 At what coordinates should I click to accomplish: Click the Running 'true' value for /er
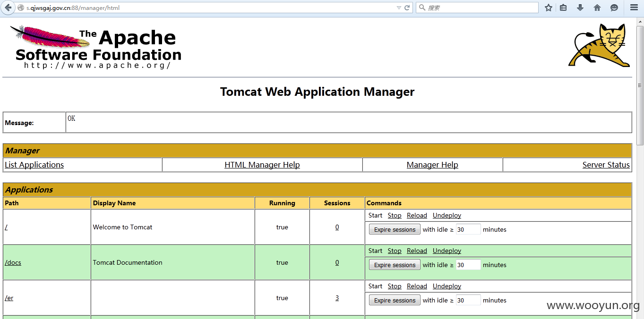click(x=282, y=298)
